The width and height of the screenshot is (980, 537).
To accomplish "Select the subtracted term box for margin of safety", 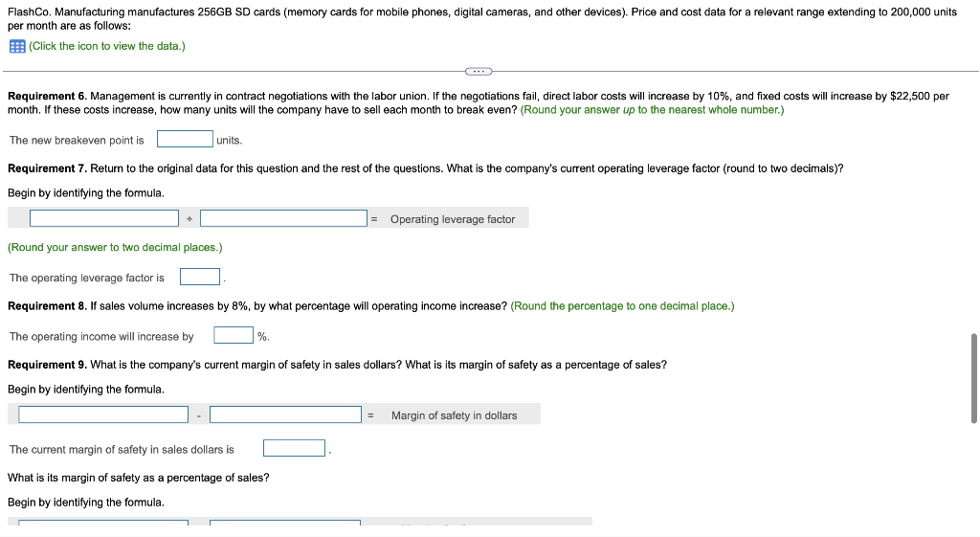I will (285, 414).
